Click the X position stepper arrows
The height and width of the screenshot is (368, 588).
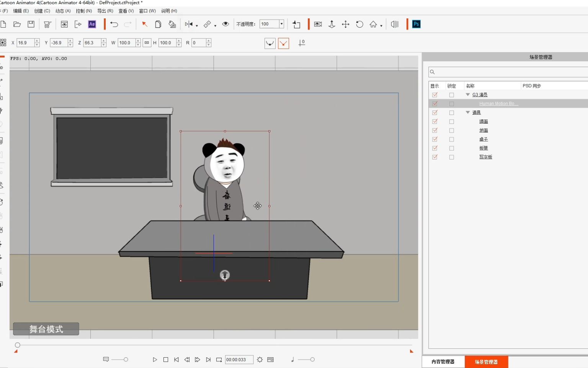click(x=37, y=43)
